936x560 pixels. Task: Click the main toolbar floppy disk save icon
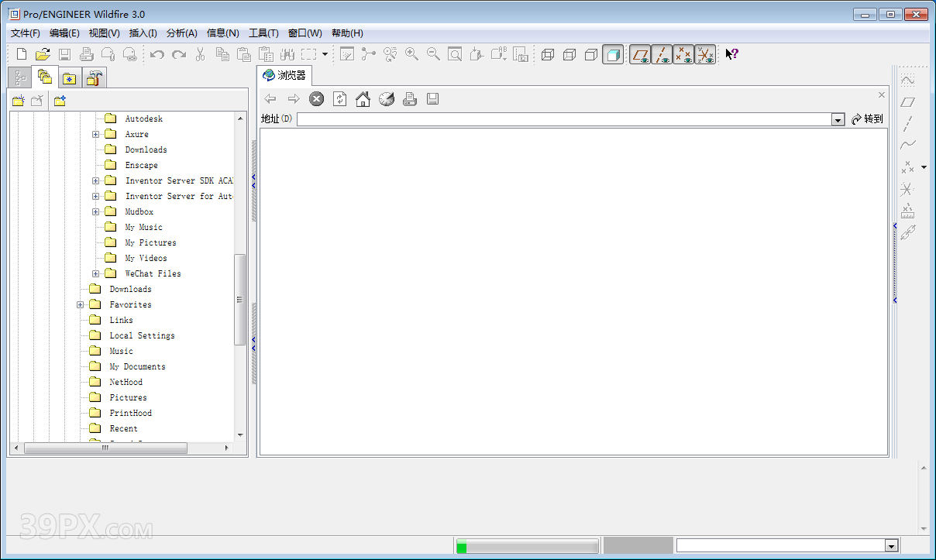65,54
